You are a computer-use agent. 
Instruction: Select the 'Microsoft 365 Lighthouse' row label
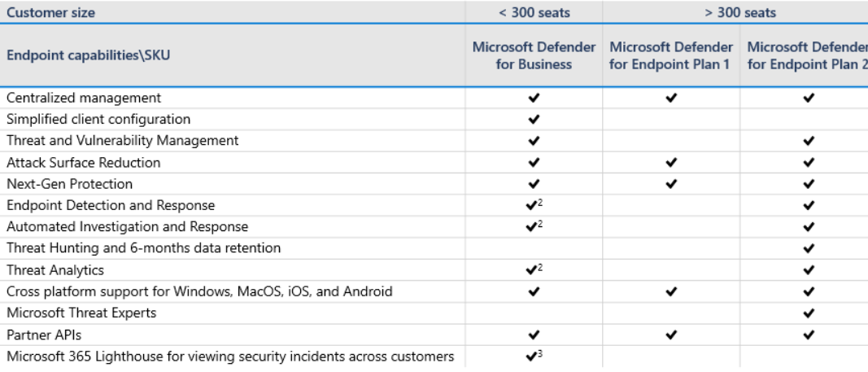(230, 357)
